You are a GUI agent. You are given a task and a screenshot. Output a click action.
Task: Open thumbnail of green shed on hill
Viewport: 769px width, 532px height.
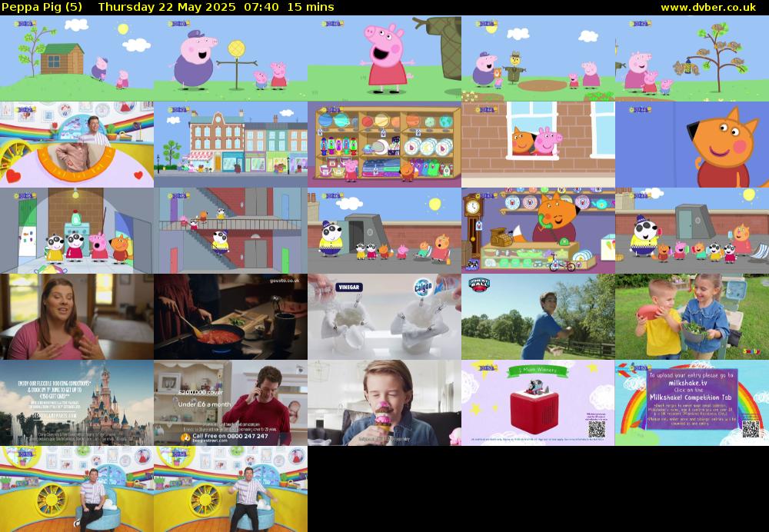pos(77,58)
